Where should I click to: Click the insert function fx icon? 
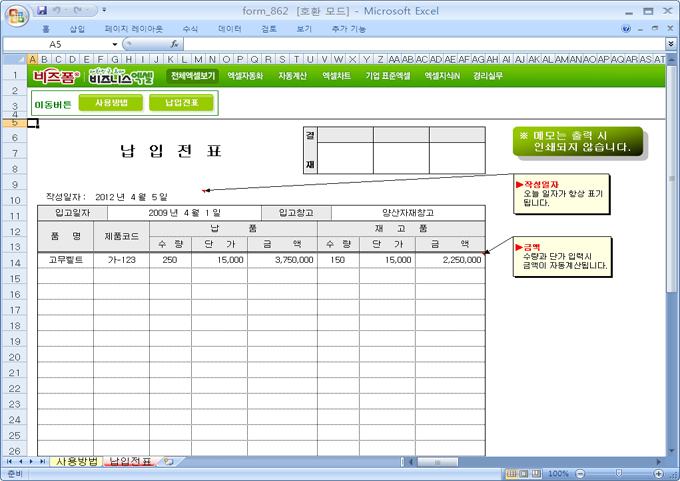pos(174,45)
